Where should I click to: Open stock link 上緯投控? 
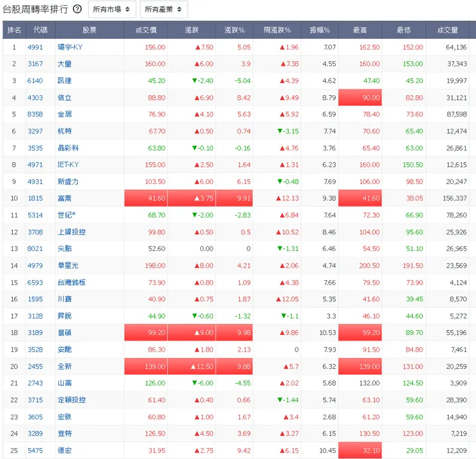coord(71,232)
